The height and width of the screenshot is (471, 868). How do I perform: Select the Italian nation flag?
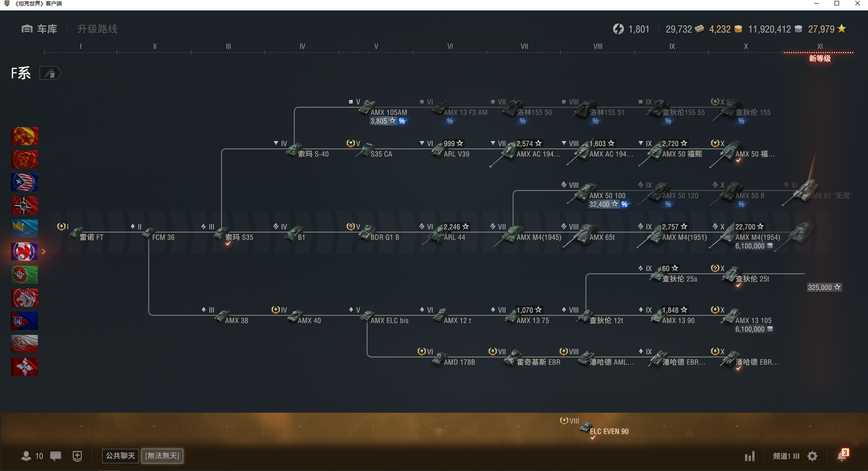24,275
